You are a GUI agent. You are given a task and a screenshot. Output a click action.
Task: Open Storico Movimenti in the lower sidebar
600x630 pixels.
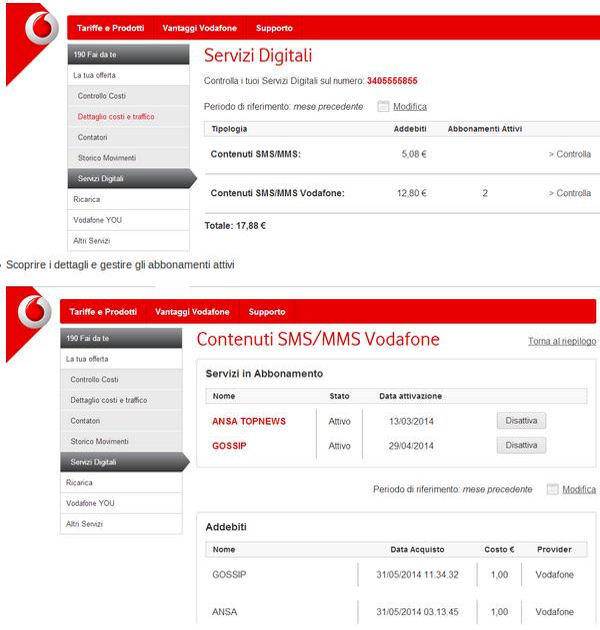pyautogui.click(x=121, y=441)
